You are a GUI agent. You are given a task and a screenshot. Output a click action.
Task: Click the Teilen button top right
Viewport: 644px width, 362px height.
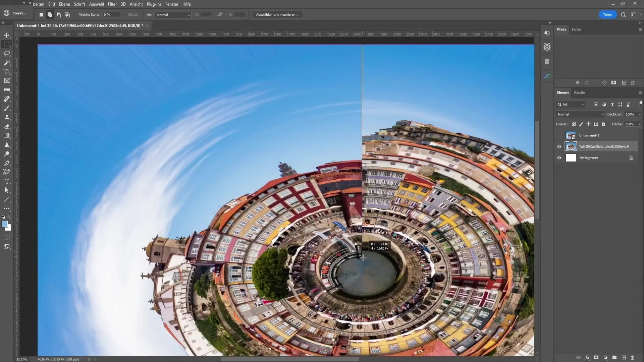pyautogui.click(x=607, y=15)
